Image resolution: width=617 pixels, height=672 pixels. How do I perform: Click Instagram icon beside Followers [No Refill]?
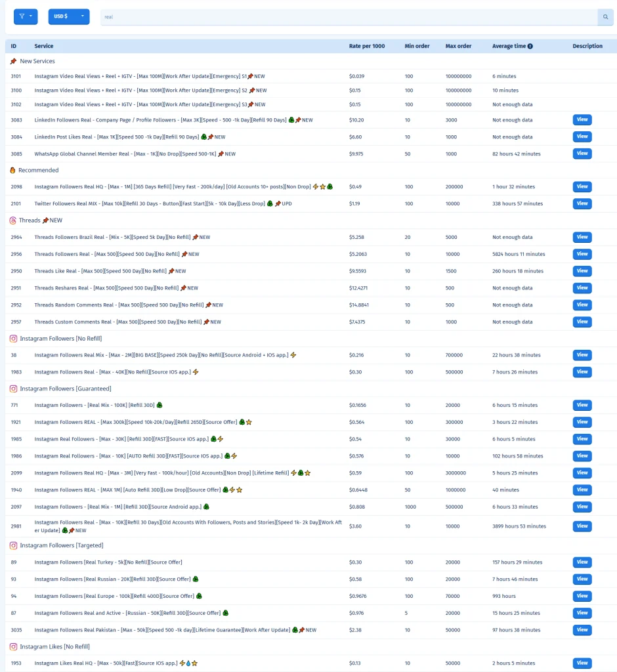(13, 339)
